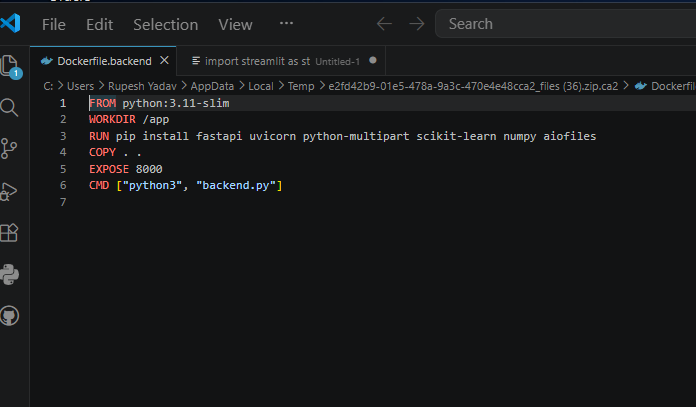
Task: Switch to the Untitled-1 tab
Action: [x=282, y=61]
